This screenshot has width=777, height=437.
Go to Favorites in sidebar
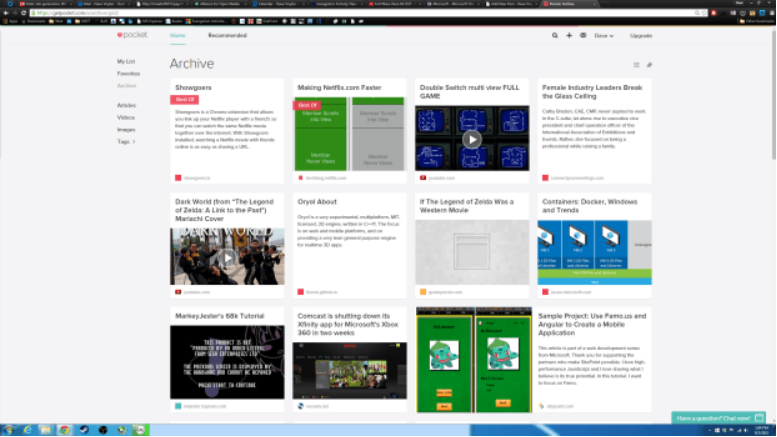click(x=128, y=73)
